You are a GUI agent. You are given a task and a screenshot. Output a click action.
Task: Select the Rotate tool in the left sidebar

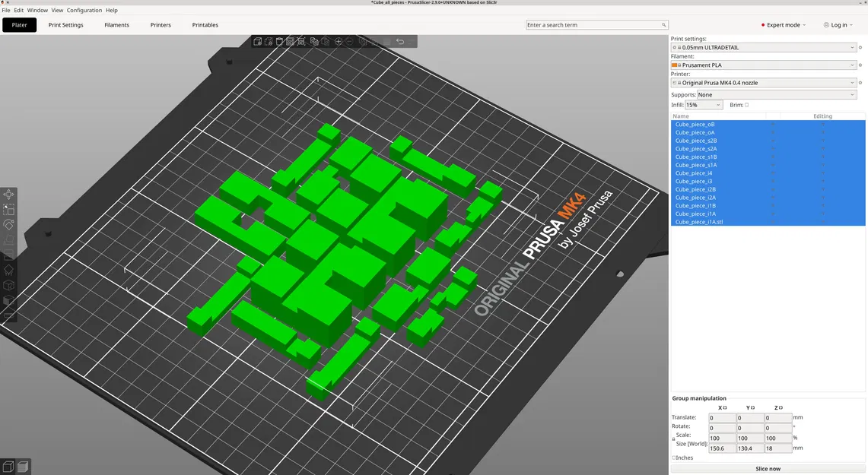tap(8, 224)
